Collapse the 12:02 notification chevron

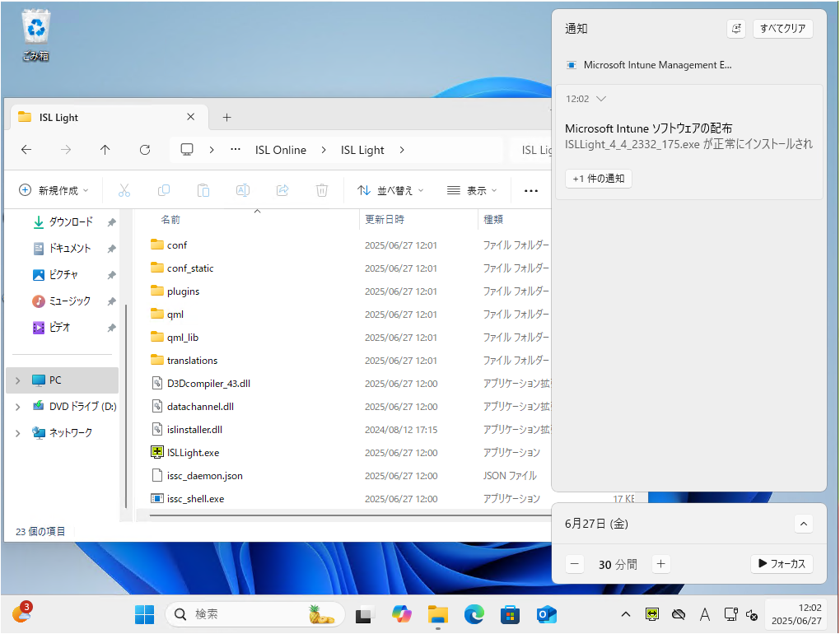pos(601,99)
